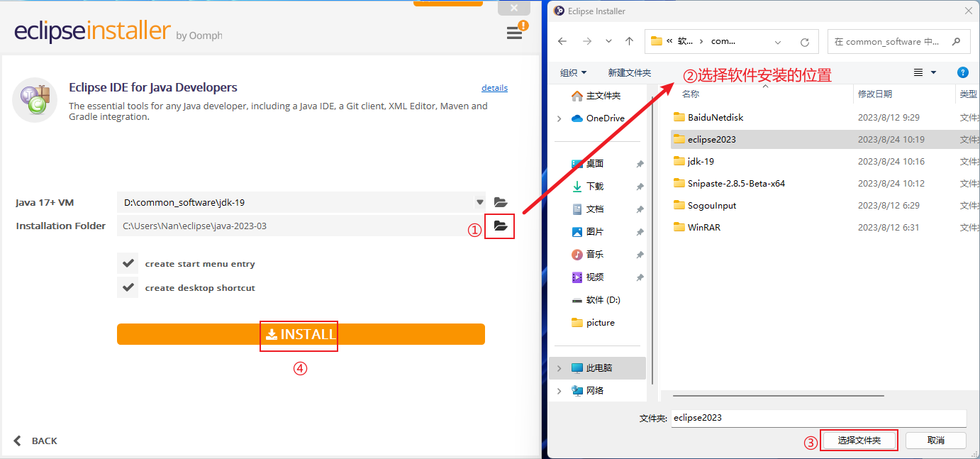Select the jdk-19 folder

coord(701,161)
